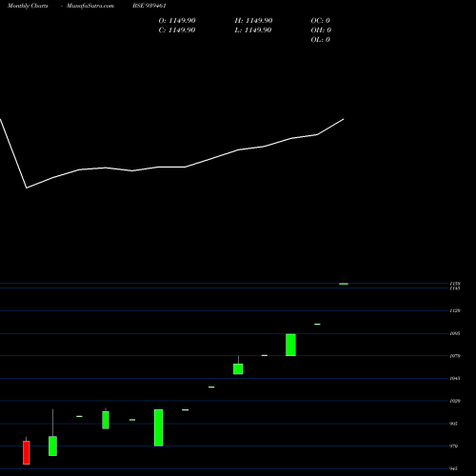Click the green candle just above the 1045 line
This screenshot has height=476, width=476.
[x=238, y=368]
